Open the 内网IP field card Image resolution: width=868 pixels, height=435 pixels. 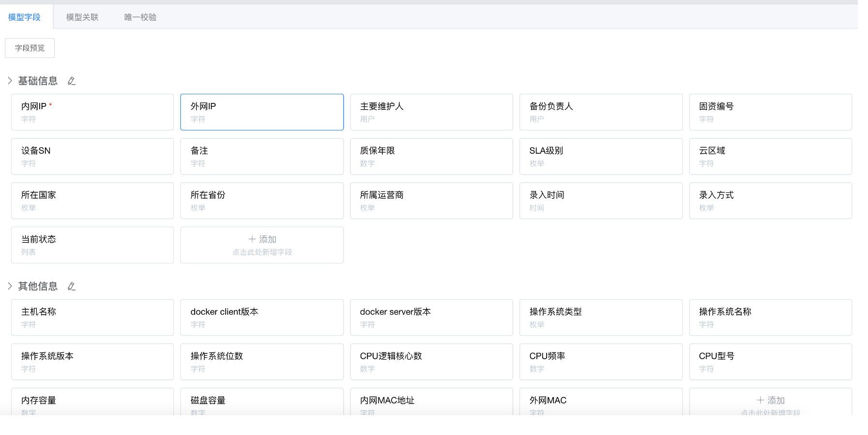point(92,112)
